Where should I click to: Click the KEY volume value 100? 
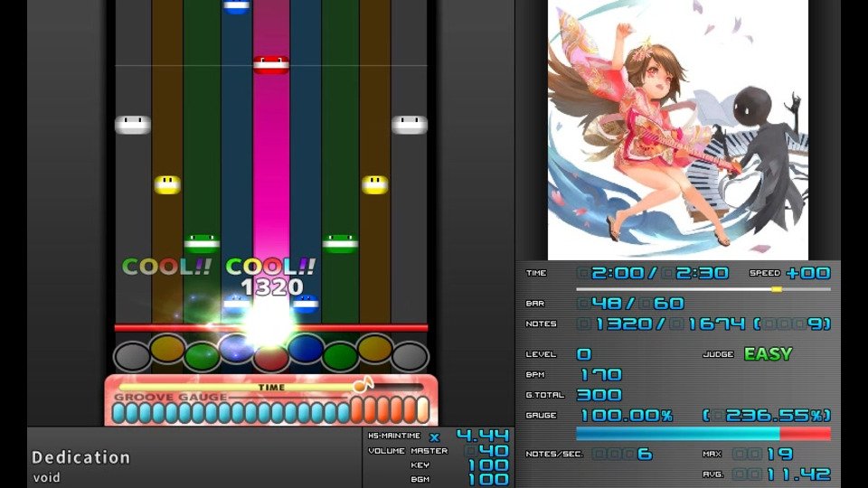pos(488,465)
